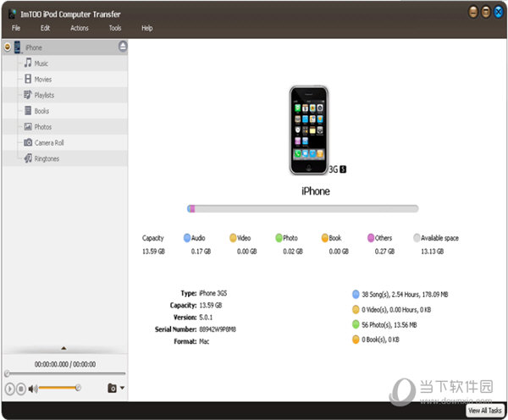Click the green photos summary icon

click(x=356, y=324)
